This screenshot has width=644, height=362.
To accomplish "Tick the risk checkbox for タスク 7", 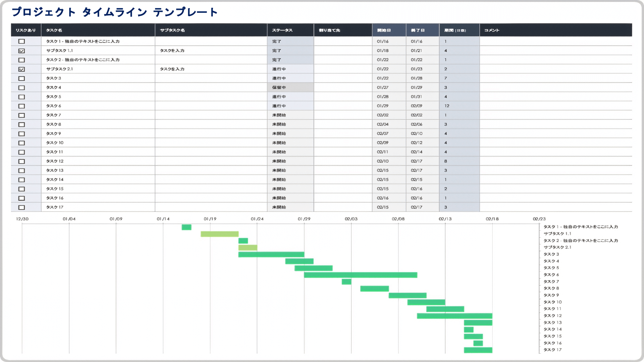I will tap(21, 115).
